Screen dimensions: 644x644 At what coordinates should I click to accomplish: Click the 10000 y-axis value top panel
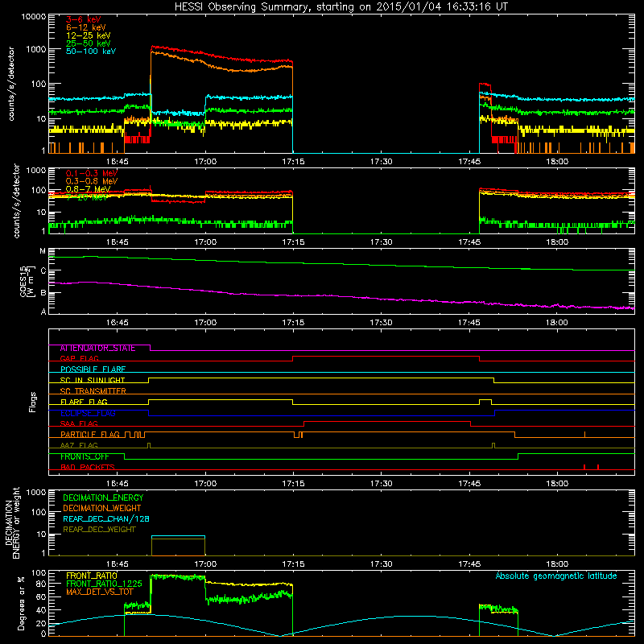coord(34,17)
